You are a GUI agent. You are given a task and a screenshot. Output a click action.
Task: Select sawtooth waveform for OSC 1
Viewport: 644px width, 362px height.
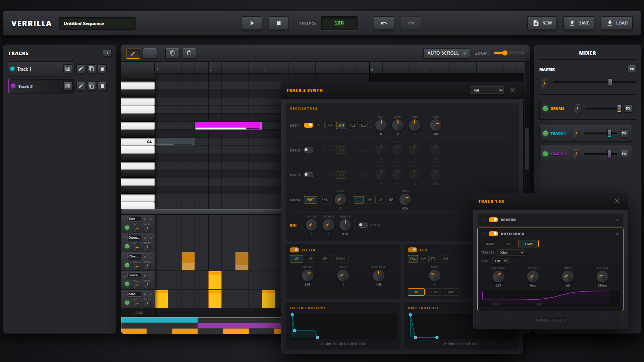click(x=341, y=125)
